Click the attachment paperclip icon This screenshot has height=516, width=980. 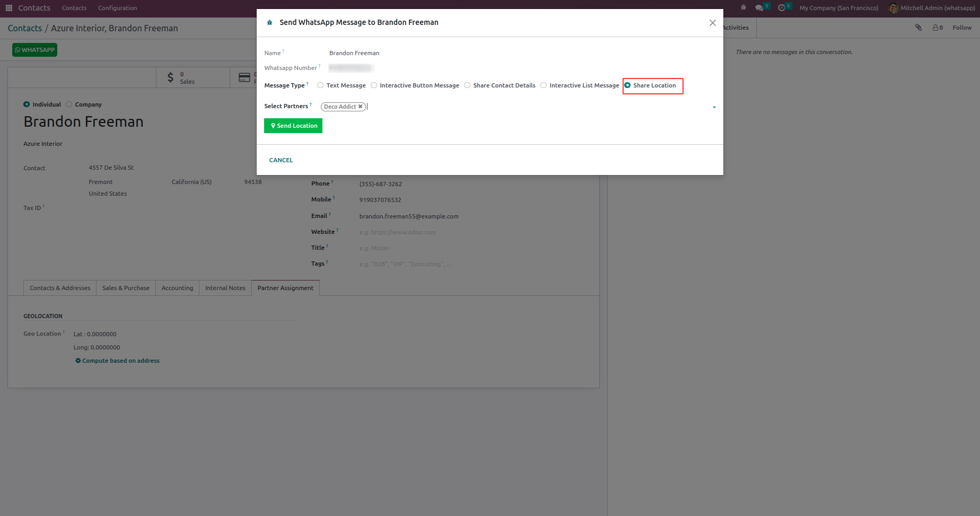pyautogui.click(x=918, y=28)
